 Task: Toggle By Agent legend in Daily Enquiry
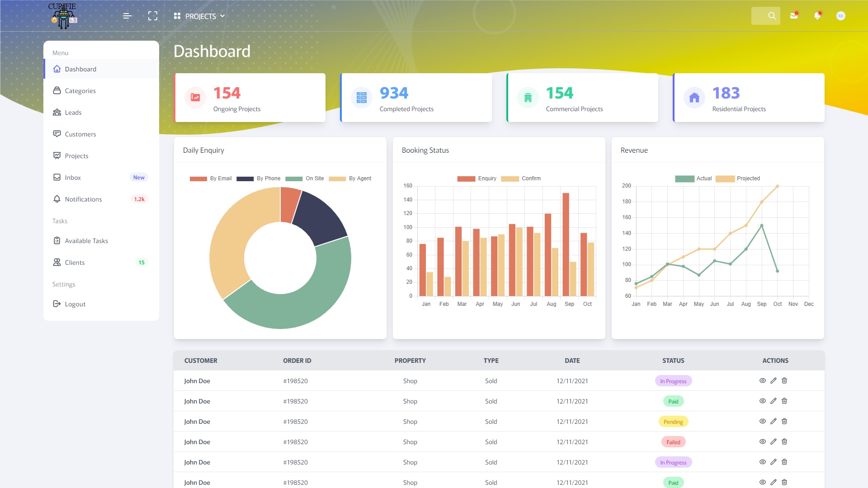(350, 178)
